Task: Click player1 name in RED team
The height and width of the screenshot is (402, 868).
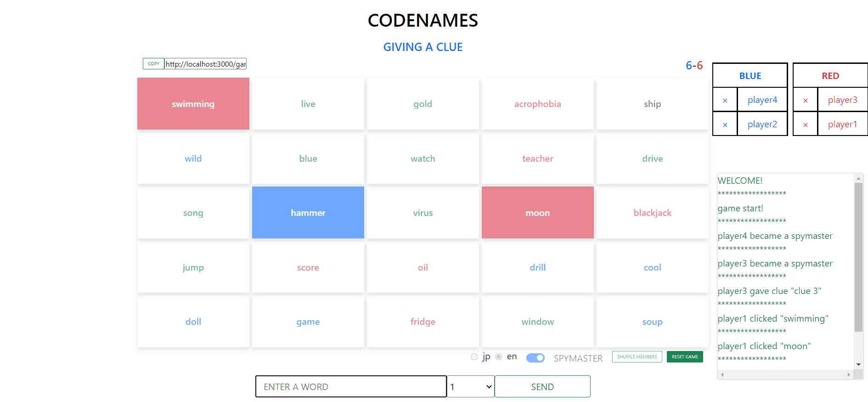Action: (x=843, y=124)
